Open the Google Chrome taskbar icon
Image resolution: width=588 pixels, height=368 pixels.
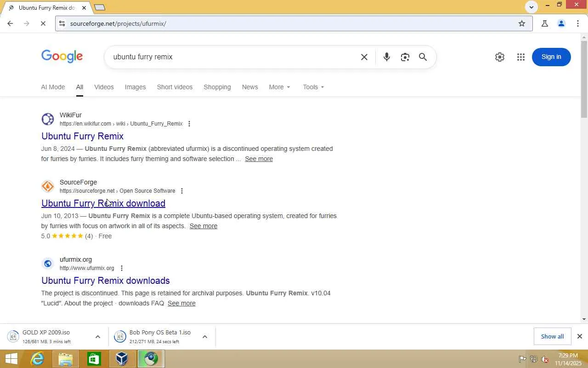[151, 359]
